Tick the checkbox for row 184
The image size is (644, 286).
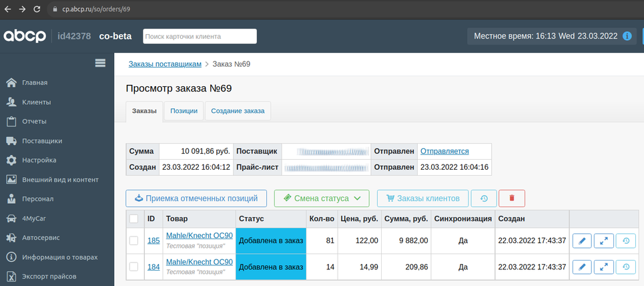(x=133, y=267)
